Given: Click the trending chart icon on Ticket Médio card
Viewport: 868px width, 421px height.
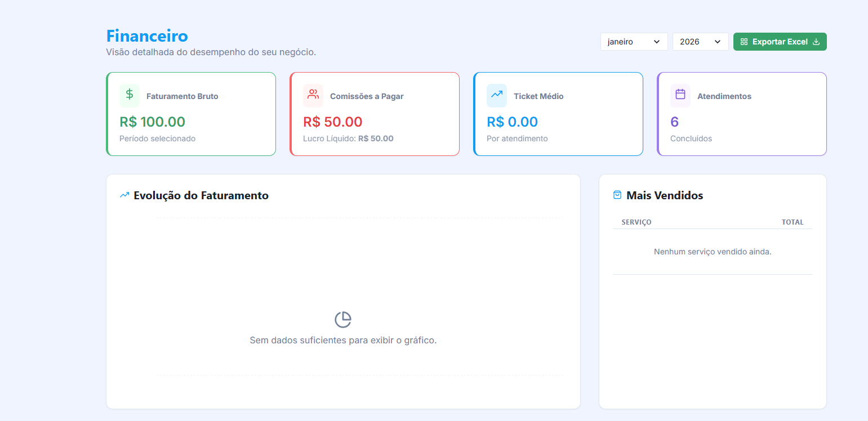Looking at the screenshot, I should 496,96.
